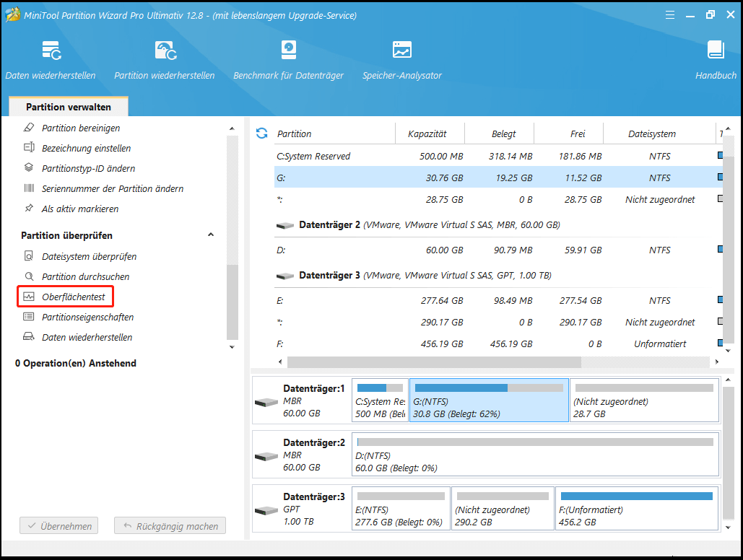743x560 pixels.
Task: Sort by Belegt column header
Action: click(x=500, y=134)
